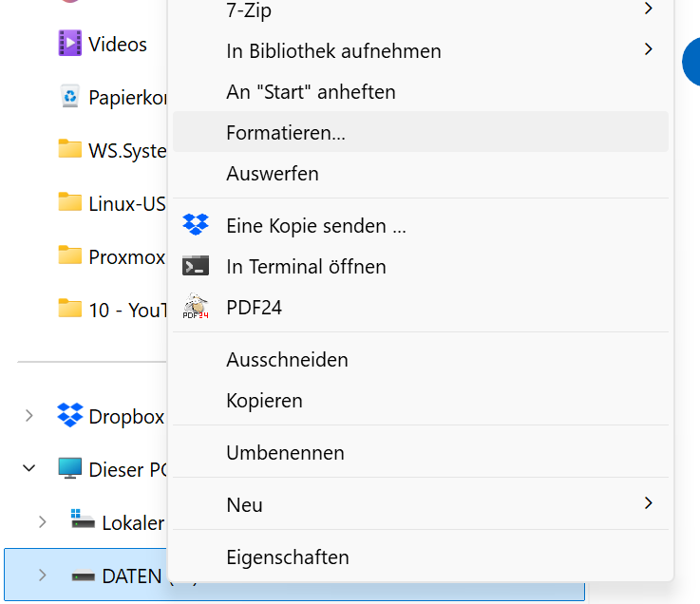This screenshot has height=604, width=700.
Task: Click the Papierkorb recycle bin icon
Action: pyautogui.click(x=69, y=97)
